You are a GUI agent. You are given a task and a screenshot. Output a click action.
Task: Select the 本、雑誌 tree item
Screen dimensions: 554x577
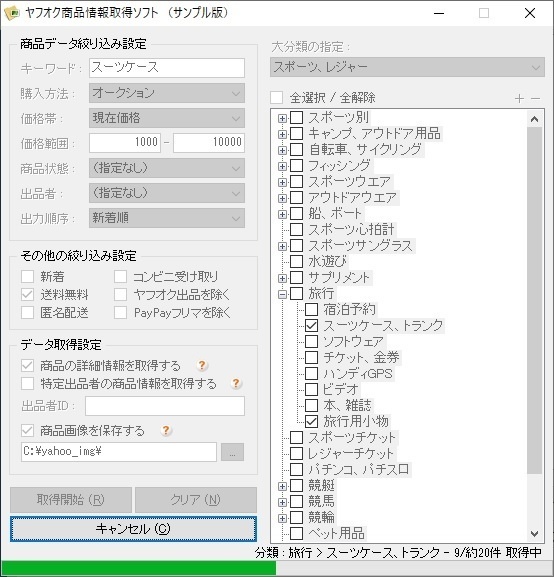tap(347, 406)
